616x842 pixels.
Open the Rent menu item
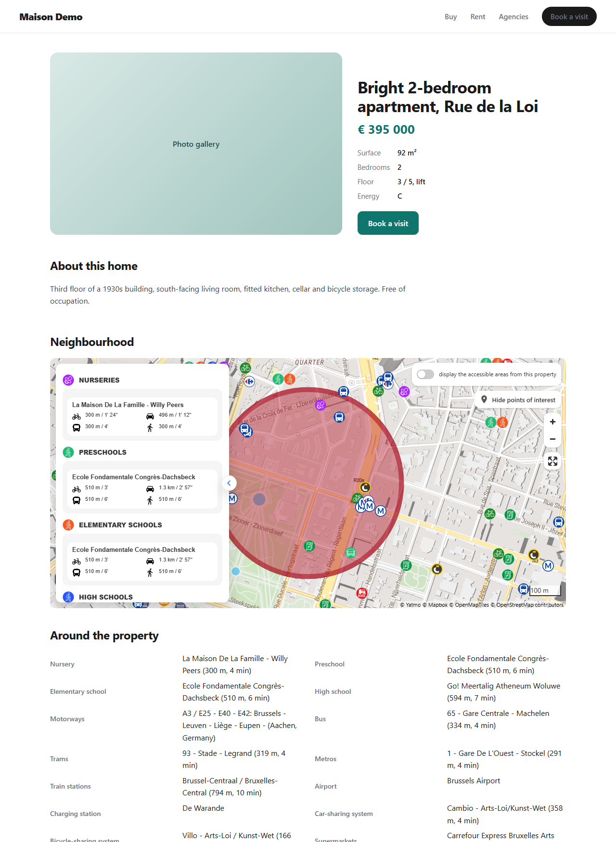(x=478, y=17)
